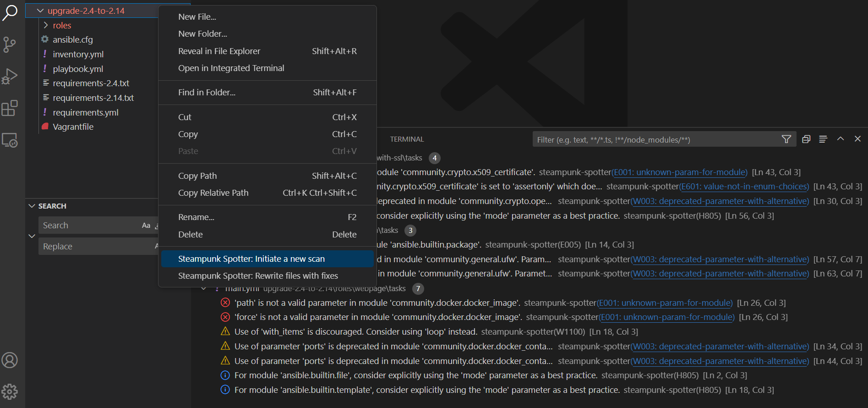Open the Source Control view
The width and height of the screenshot is (868, 408).
coord(10,44)
